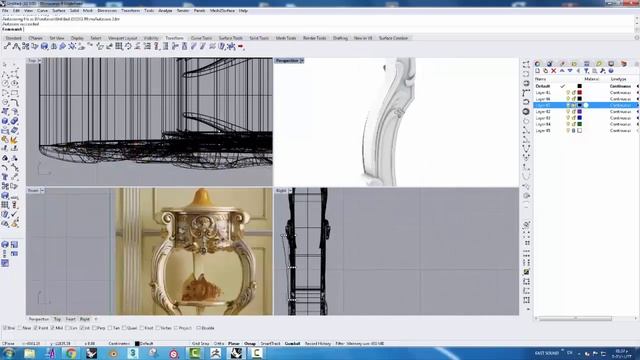Delete layer with the red X icon
Image resolution: width=640 pixels, height=360 pixels.
coord(554,71)
